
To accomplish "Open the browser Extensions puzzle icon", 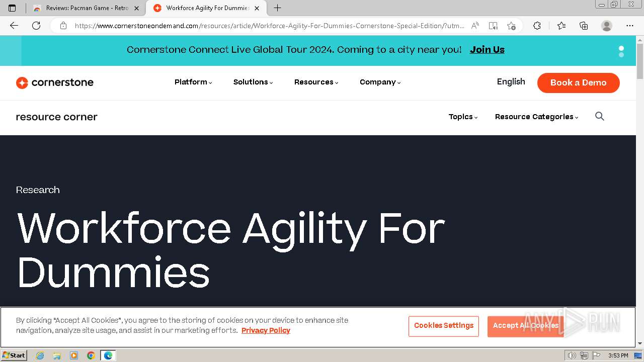I will pyautogui.click(x=537, y=26).
